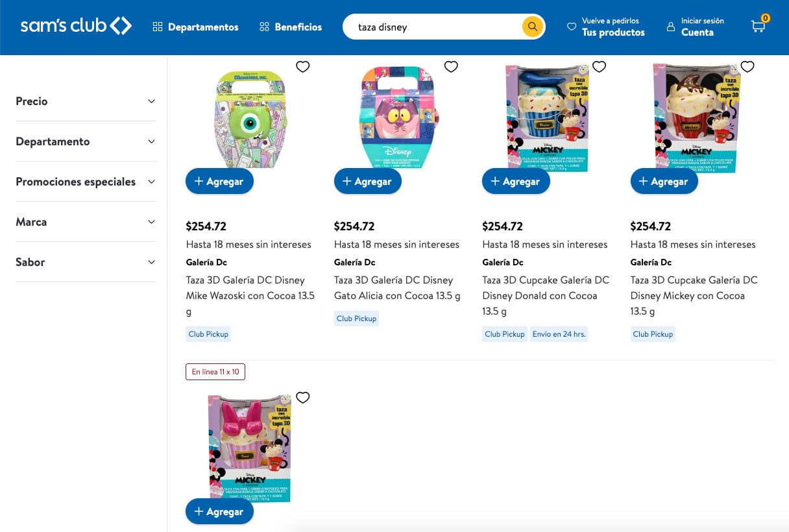
Task: Toggle favorite on Donald cupcake mug
Action: coord(599,66)
